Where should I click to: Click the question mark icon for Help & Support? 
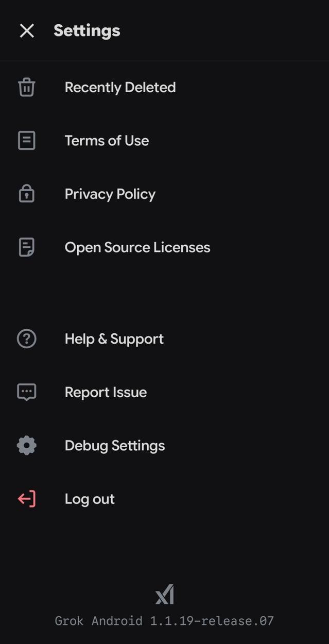[x=26, y=338]
